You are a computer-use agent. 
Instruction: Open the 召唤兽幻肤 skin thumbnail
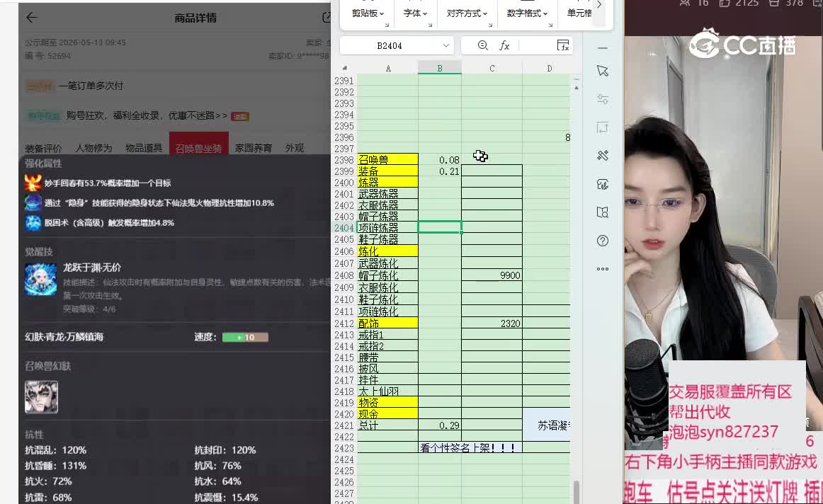tap(42, 397)
